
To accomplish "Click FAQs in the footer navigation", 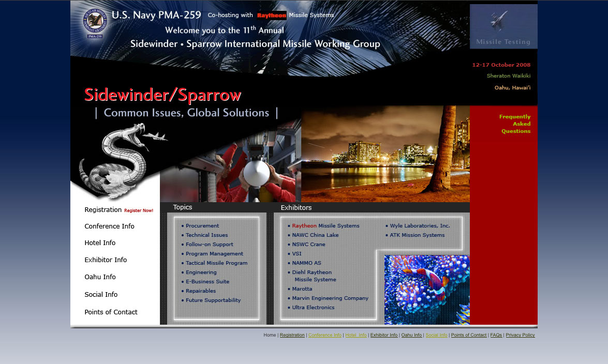I will point(496,335).
